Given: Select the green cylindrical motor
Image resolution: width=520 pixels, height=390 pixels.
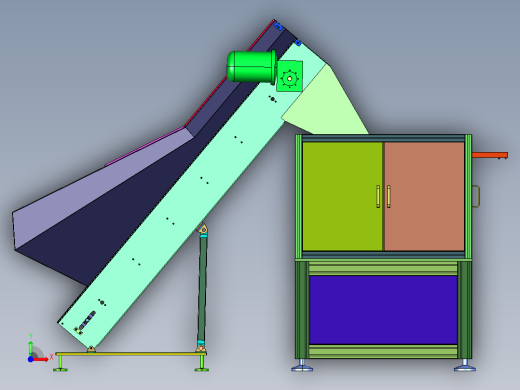Looking at the screenshot, I should pyautogui.click(x=252, y=66).
